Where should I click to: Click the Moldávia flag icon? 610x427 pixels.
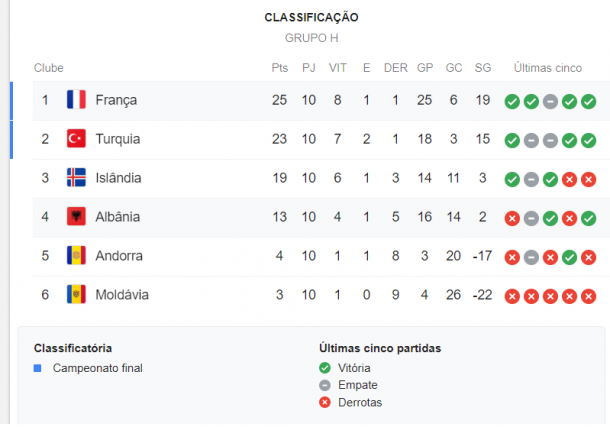76,294
